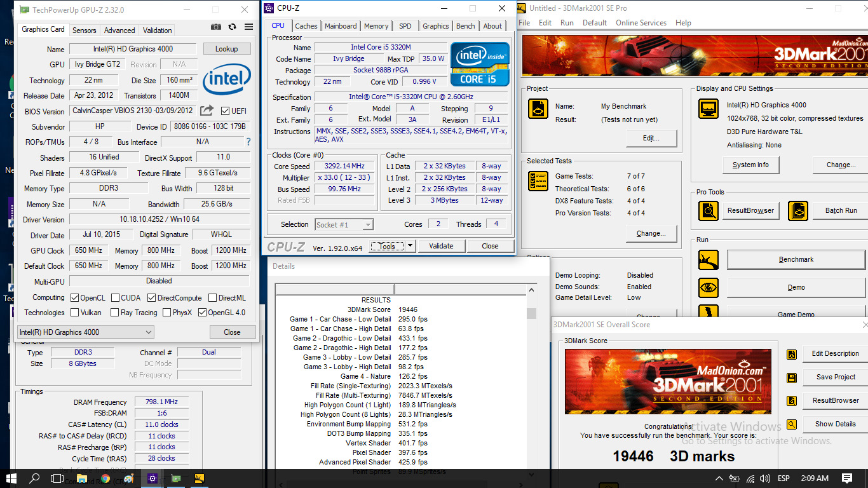This screenshot has height=488, width=868.
Task: Open GPU selection dropdown Intel HD Graphics 4000
Action: pyautogui.click(x=85, y=332)
